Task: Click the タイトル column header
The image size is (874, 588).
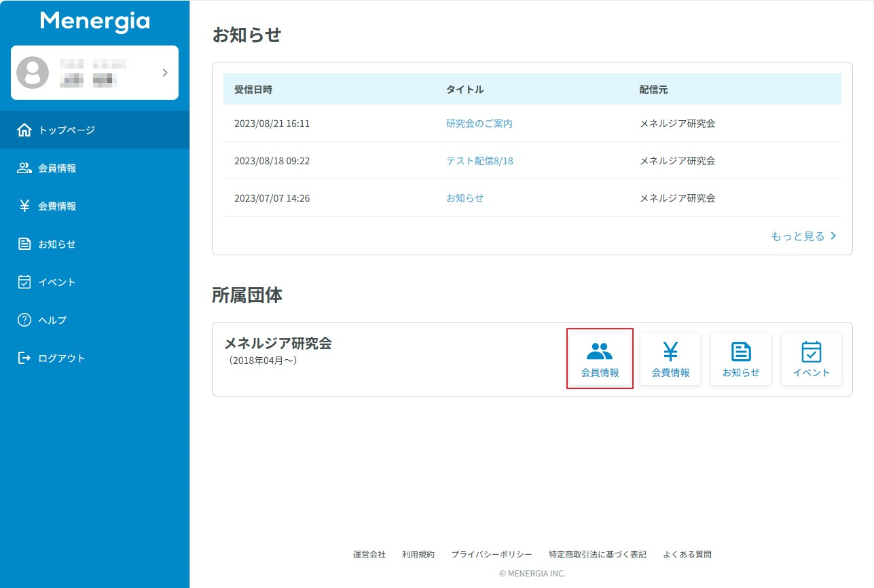Action: 465,89
